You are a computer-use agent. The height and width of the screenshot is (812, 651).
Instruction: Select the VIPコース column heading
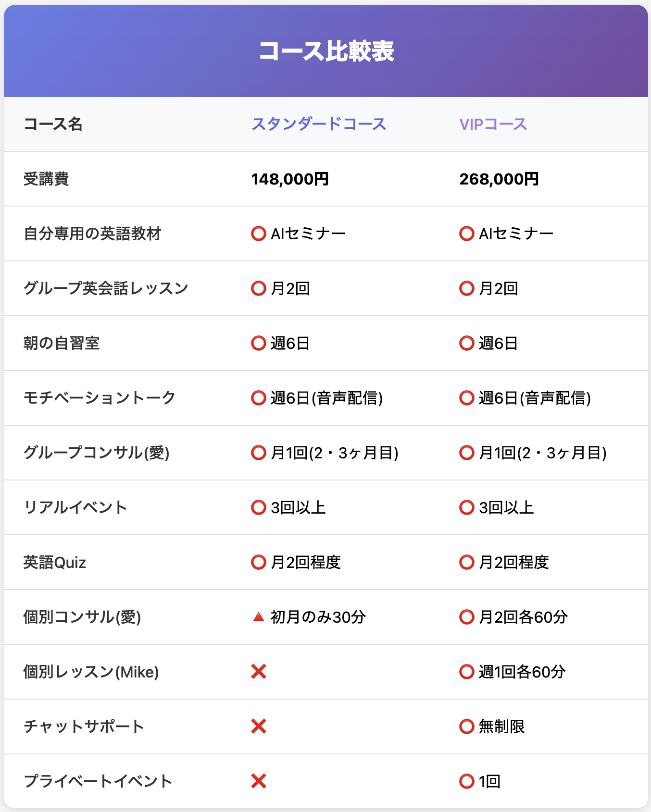pos(493,124)
